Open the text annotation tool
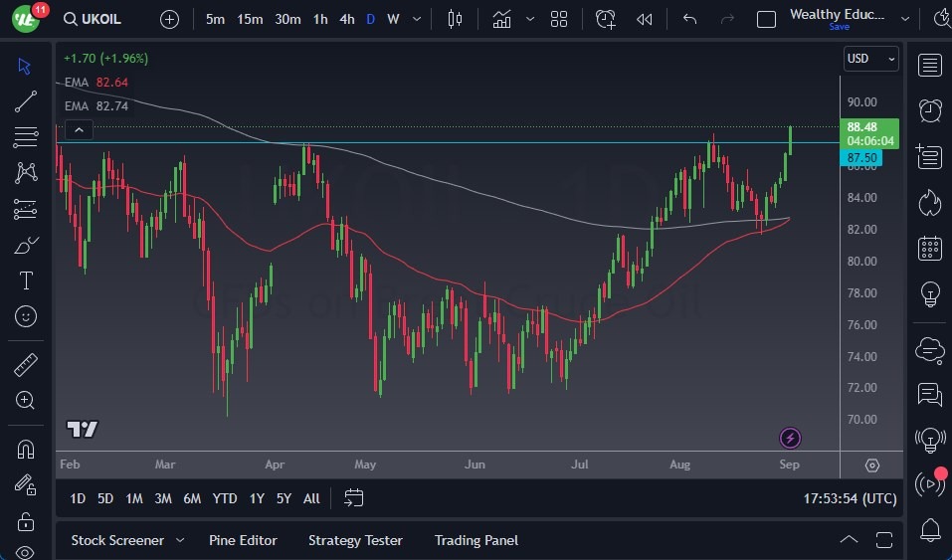This screenshot has width=952, height=560. pos(26,280)
